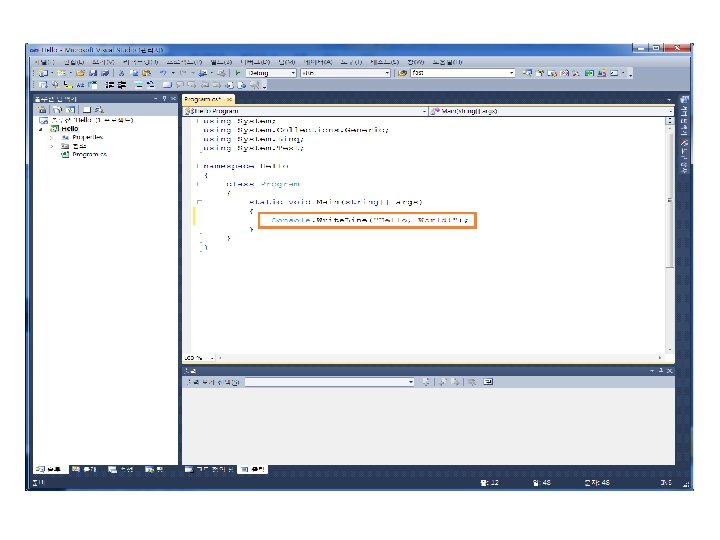Viewport: 720px width, 540px height.
Task: Save the current file with the Save icon
Action: click(93, 73)
